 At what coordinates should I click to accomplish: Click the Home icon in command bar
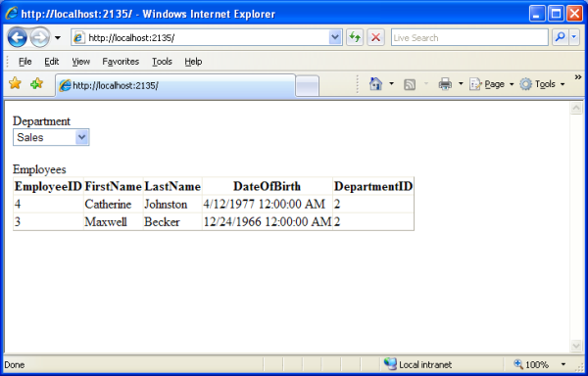375,84
